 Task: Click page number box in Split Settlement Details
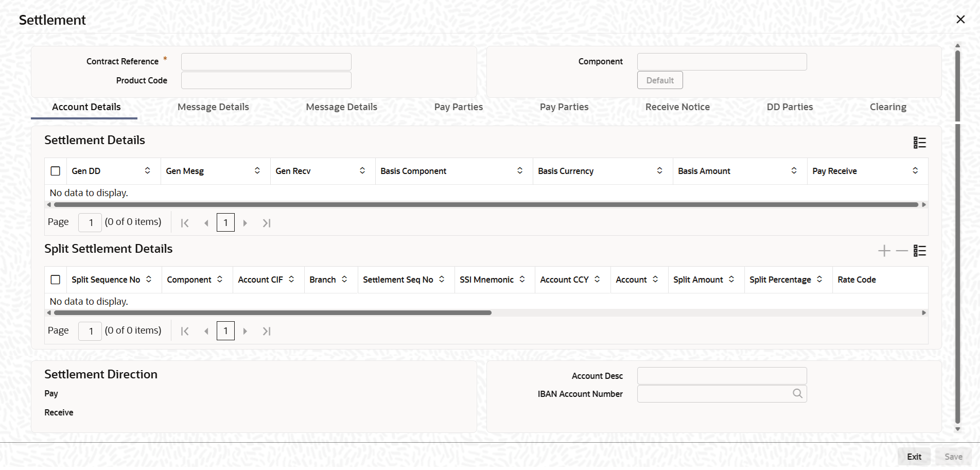click(90, 330)
